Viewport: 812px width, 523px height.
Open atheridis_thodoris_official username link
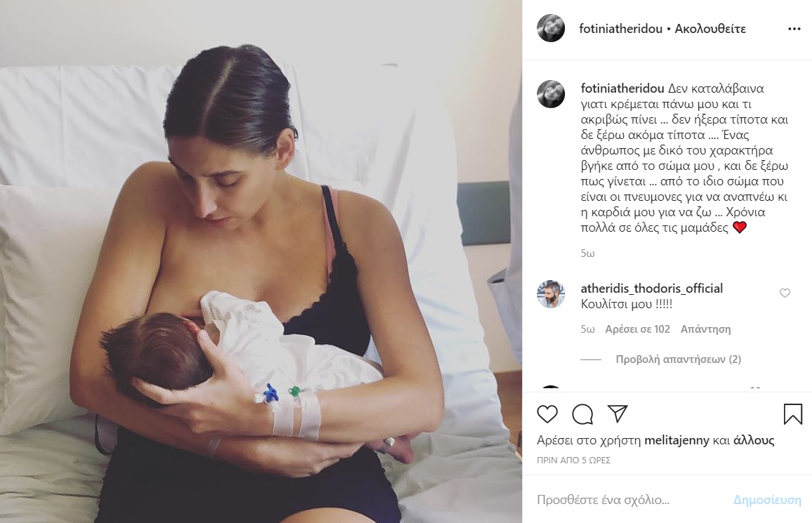(651, 289)
